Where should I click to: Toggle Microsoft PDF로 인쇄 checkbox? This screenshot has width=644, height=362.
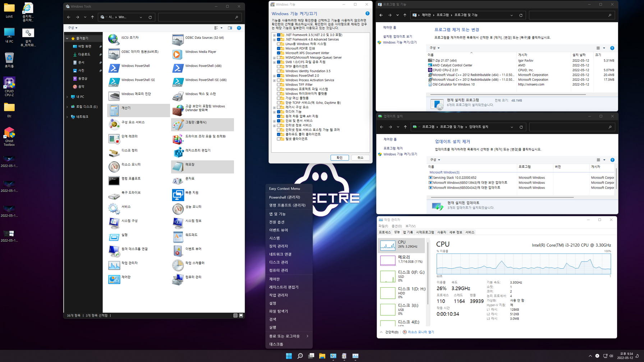point(279,48)
